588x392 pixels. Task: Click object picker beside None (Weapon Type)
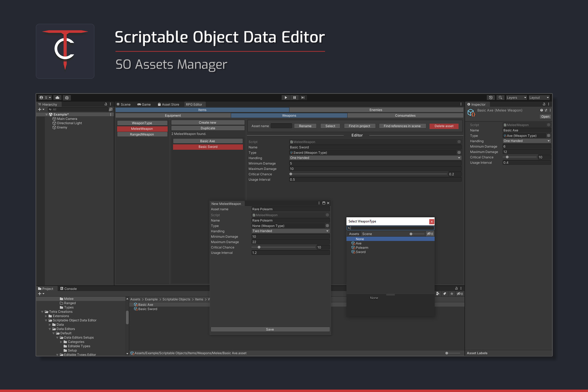coord(327,226)
